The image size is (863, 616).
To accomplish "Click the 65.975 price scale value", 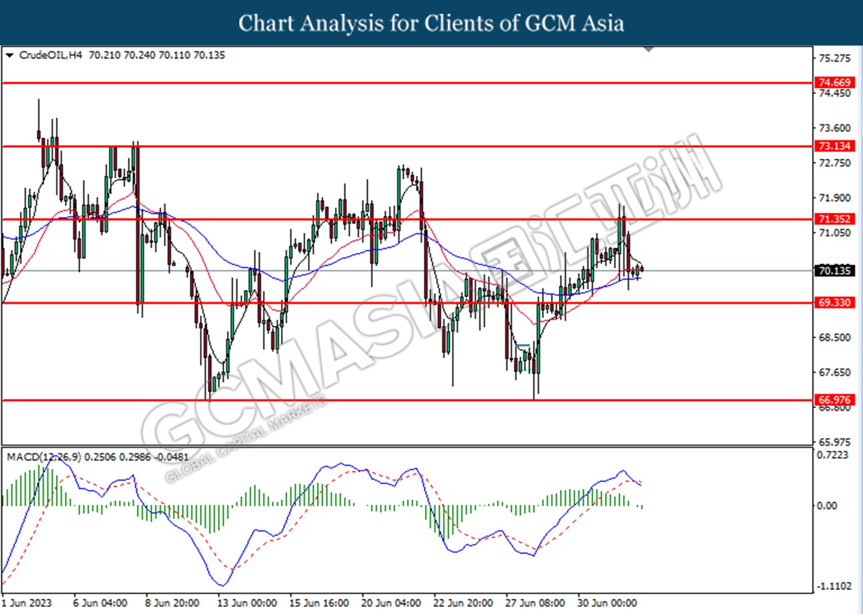I will pos(835,442).
